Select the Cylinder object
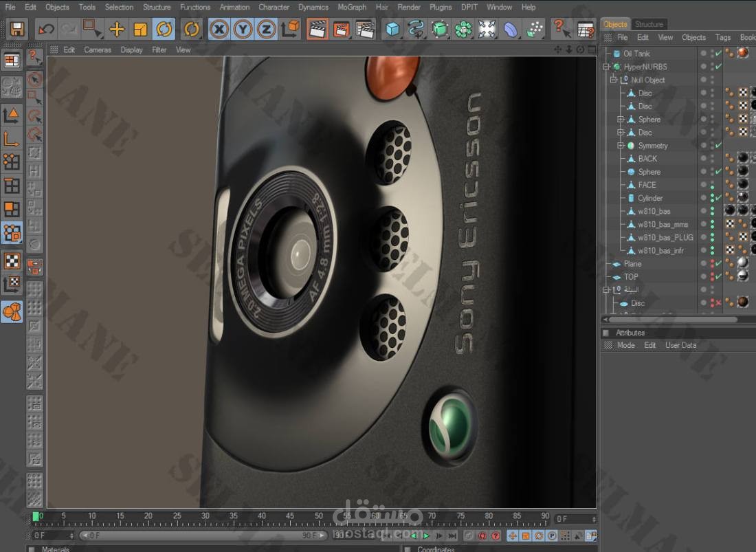 pyautogui.click(x=650, y=198)
